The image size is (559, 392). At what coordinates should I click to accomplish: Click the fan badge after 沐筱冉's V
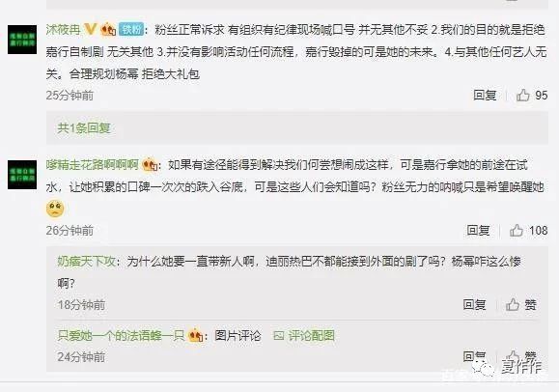click(108, 29)
